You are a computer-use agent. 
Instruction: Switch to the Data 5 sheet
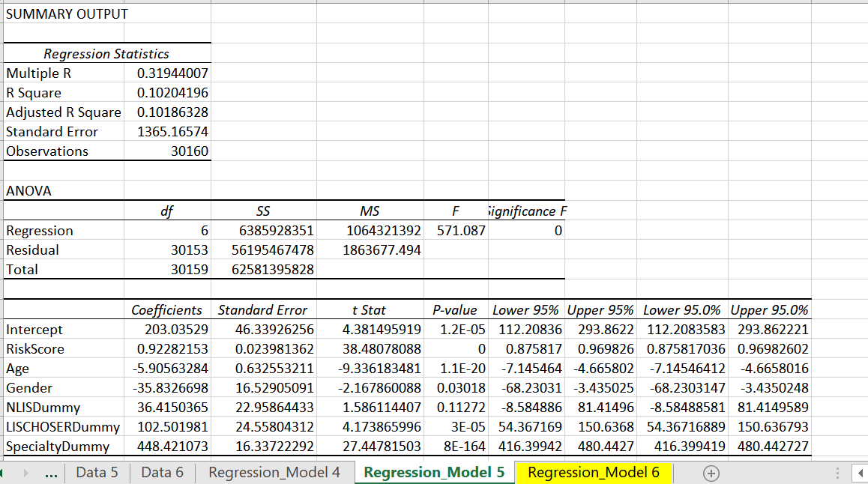[x=97, y=473]
